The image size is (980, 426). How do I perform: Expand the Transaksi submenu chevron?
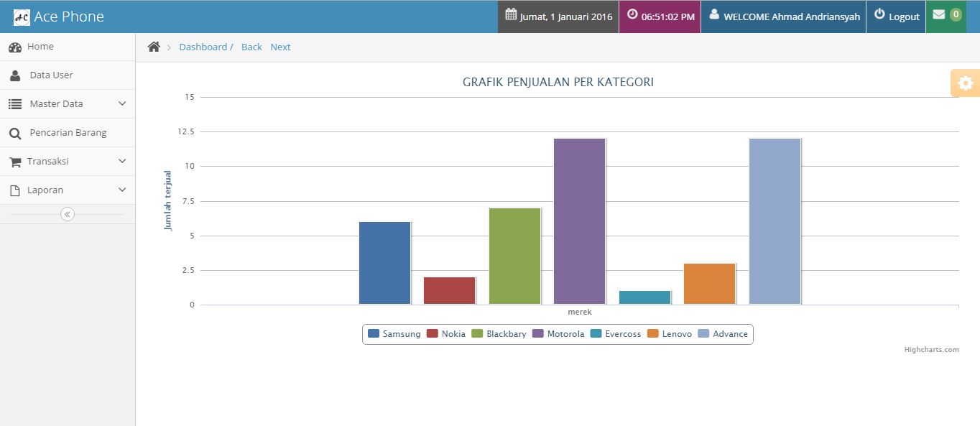[x=122, y=161]
